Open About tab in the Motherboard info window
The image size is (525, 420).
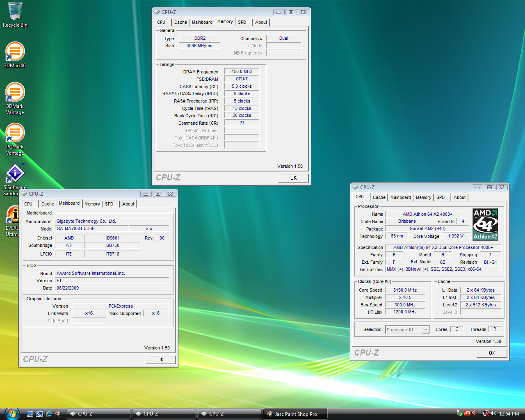tap(128, 204)
